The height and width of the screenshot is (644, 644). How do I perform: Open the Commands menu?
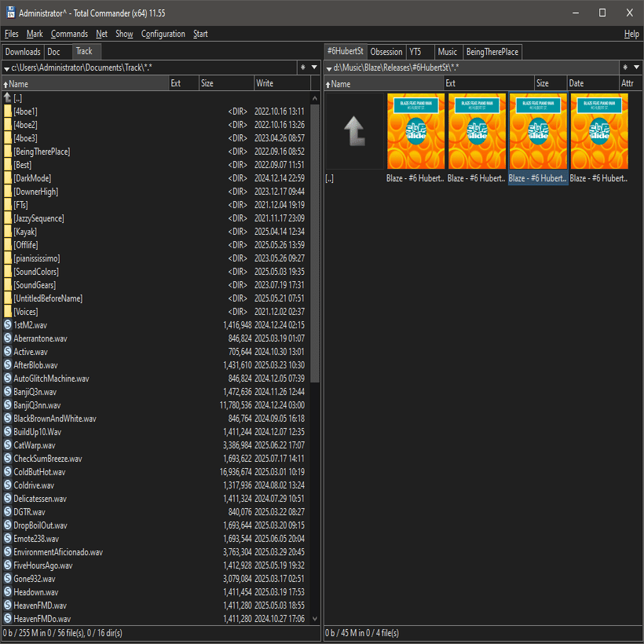(69, 34)
